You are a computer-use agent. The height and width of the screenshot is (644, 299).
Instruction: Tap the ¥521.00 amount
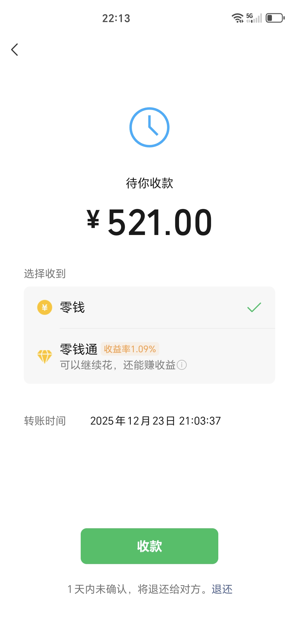[x=149, y=222]
